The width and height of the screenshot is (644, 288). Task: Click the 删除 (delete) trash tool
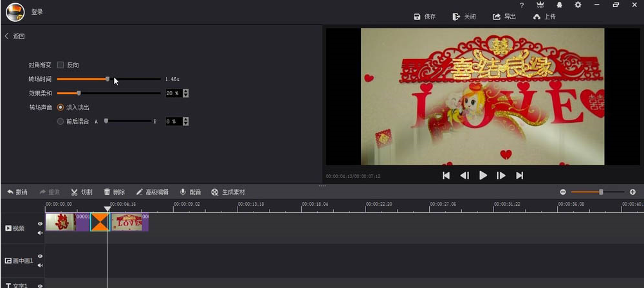click(x=114, y=192)
